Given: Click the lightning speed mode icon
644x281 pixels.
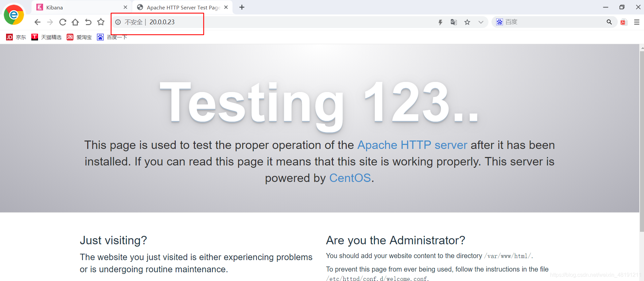Looking at the screenshot, I should [x=440, y=22].
